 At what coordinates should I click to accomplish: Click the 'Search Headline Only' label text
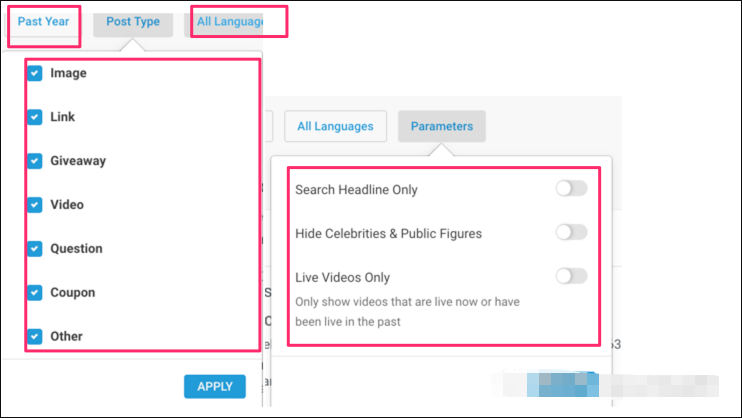tap(356, 190)
